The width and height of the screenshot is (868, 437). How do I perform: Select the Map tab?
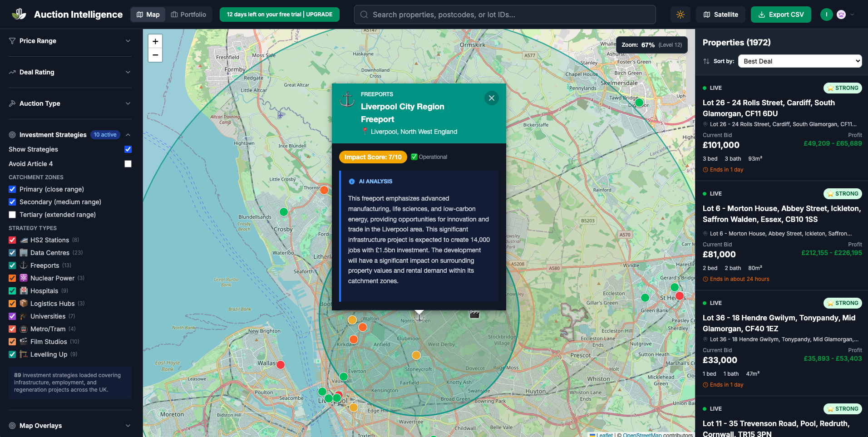[x=148, y=14]
